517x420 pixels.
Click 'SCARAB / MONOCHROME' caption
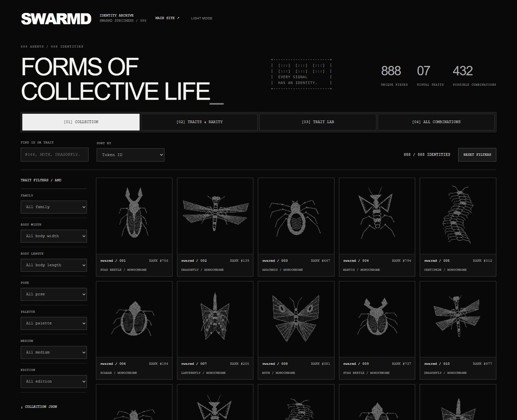pyautogui.click(x=118, y=373)
